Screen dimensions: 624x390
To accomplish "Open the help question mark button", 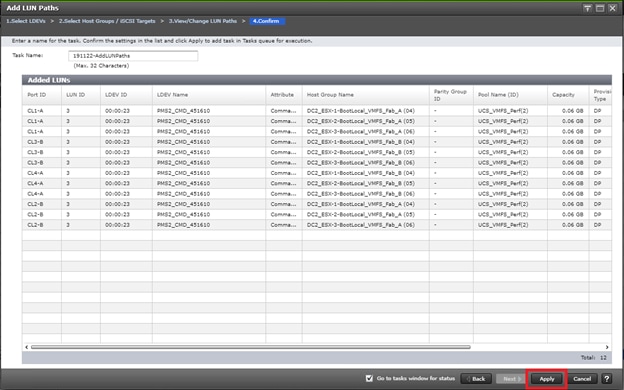I will tap(607, 378).
